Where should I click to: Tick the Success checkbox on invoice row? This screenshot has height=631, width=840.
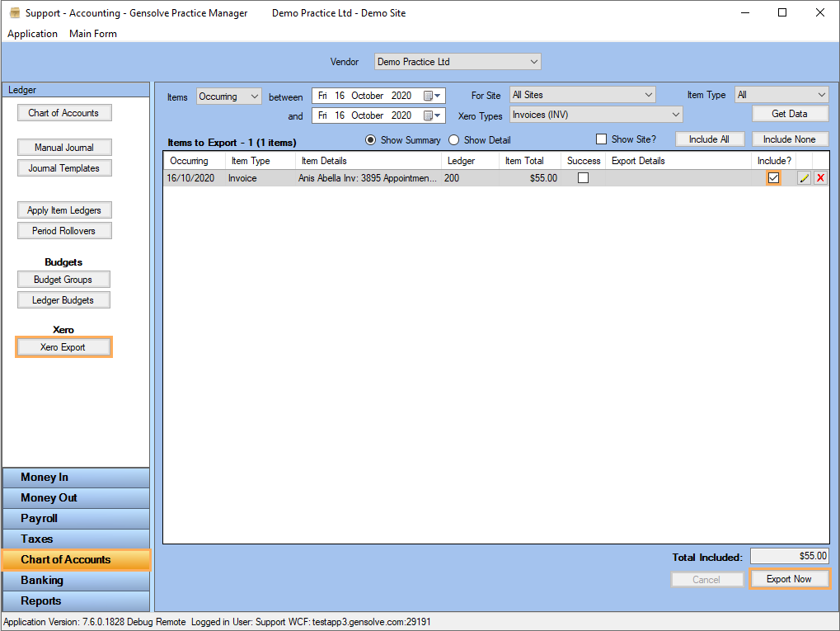(x=584, y=178)
